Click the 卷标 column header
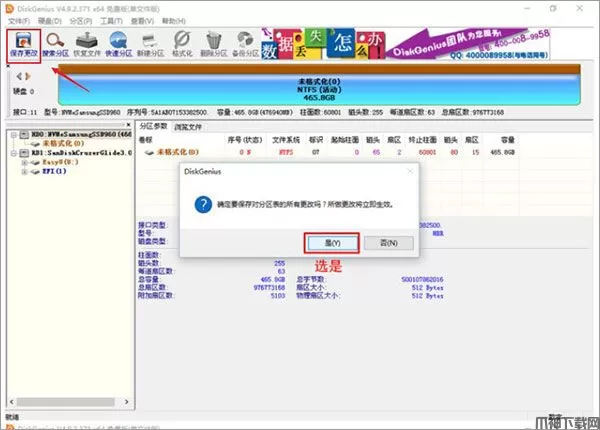600x430 pixels. 145,140
